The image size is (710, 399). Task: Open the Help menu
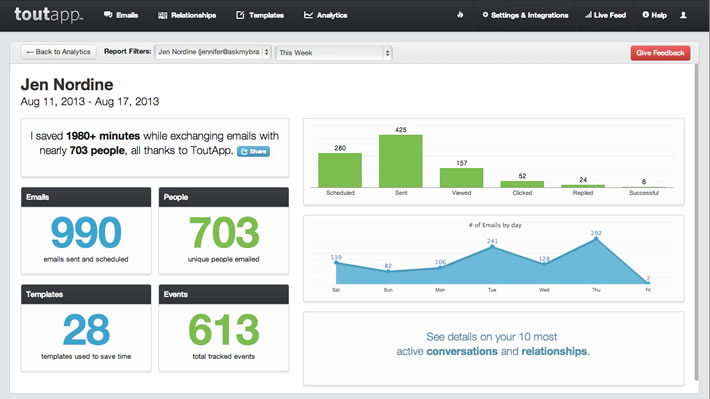[x=654, y=15]
